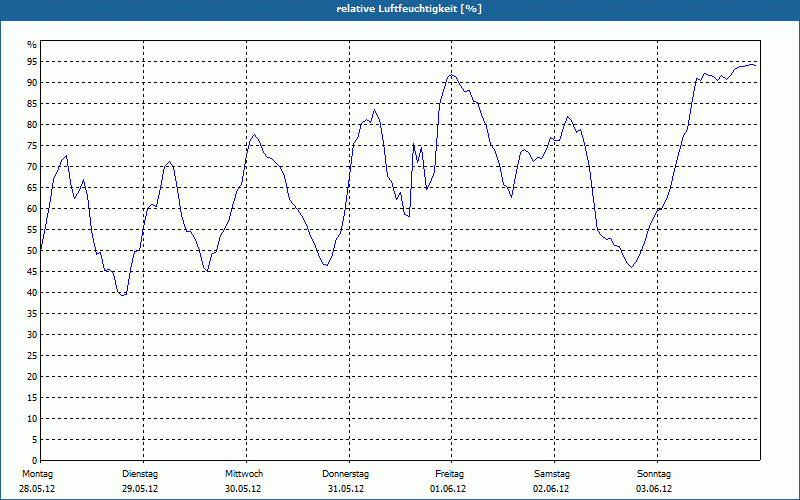Click the y-axis value '95'
Screen dimensions: 800x500
[32, 62]
